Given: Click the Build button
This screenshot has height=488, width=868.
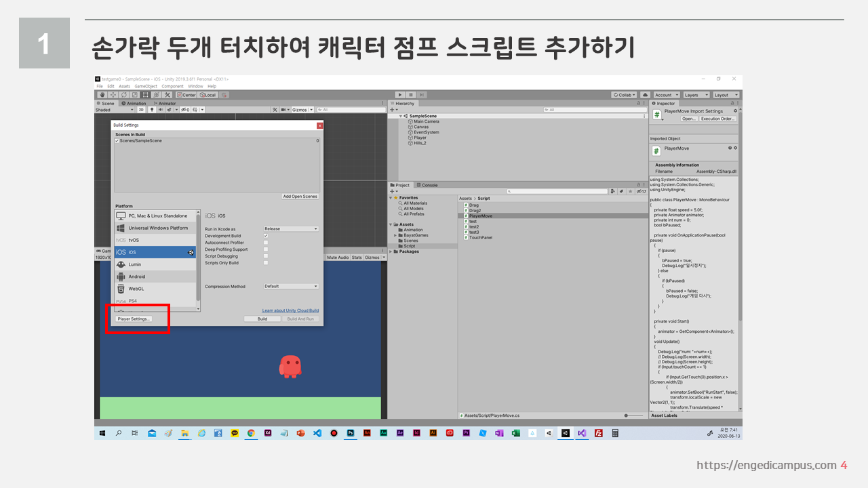Looking at the screenshot, I should tap(262, 319).
